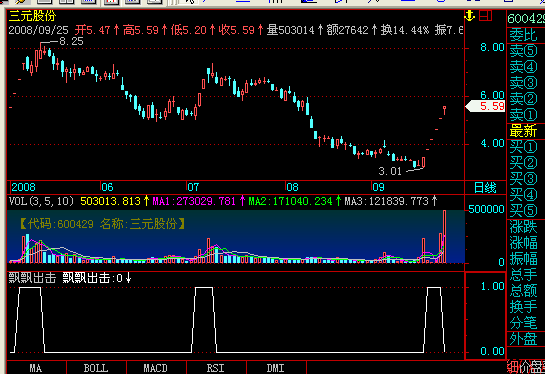Click the red grid layout icon

point(486,16)
